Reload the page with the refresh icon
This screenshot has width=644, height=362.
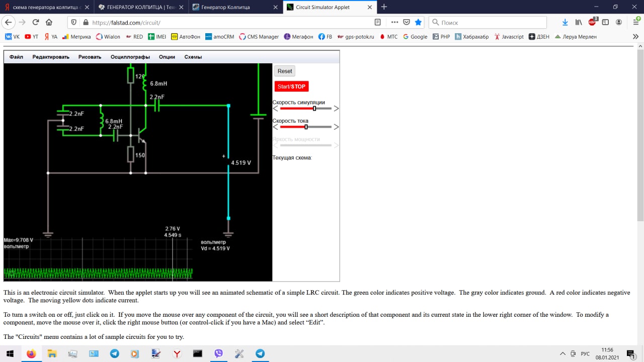(x=36, y=22)
